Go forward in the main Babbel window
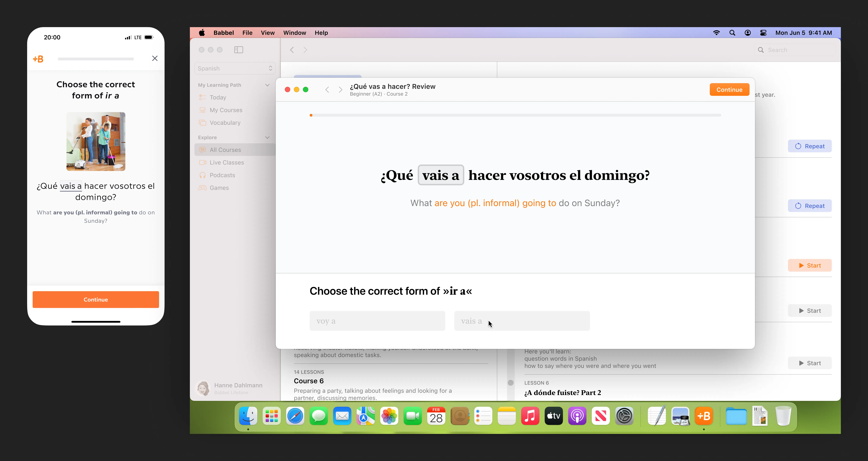Image resolution: width=868 pixels, height=461 pixels. pyautogui.click(x=305, y=50)
